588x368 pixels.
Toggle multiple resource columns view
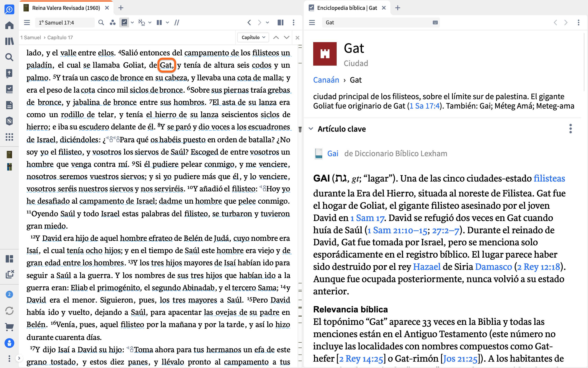pos(159,23)
